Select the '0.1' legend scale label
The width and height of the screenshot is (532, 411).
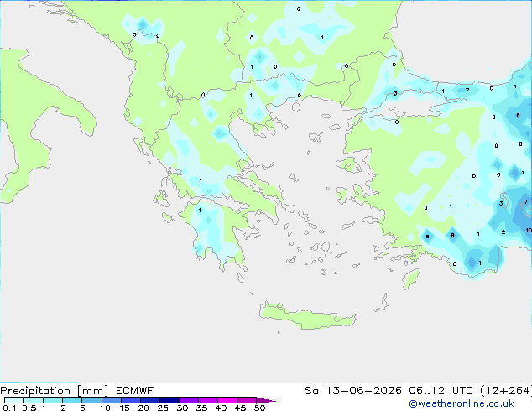click(9, 408)
